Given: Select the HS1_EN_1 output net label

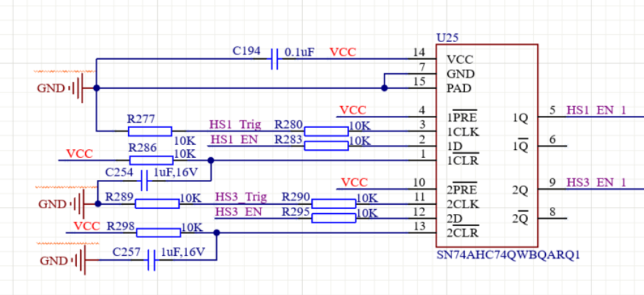Looking at the screenshot, I should pyautogui.click(x=596, y=110).
